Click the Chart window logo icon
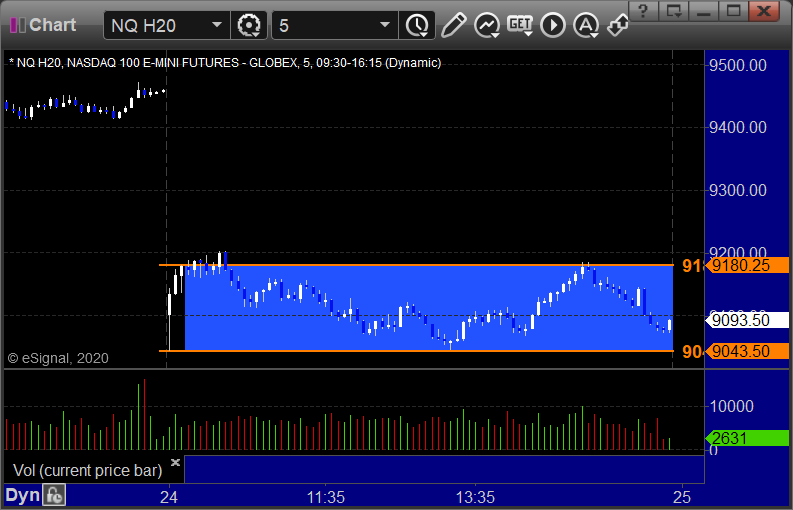The width and height of the screenshot is (793, 510). [18, 25]
